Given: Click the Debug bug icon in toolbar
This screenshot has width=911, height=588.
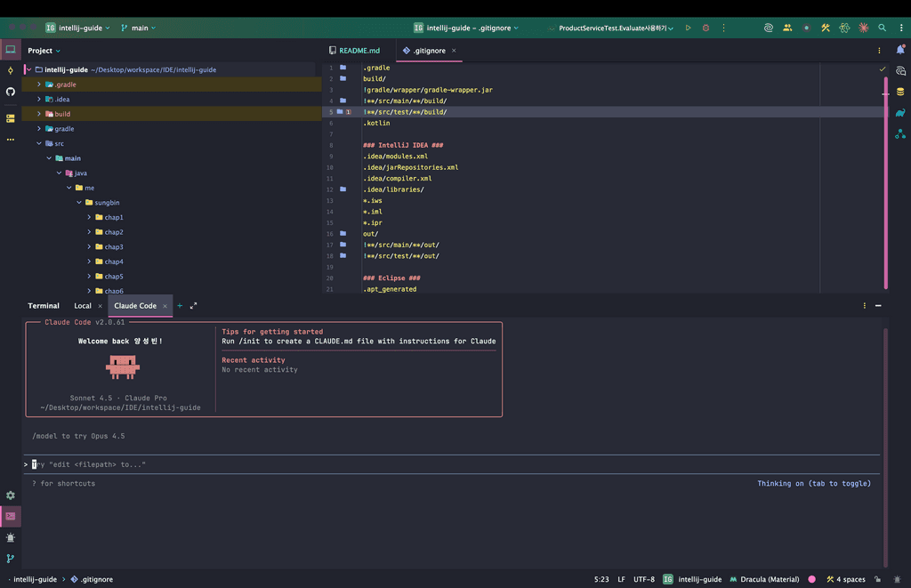Looking at the screenshot, I should click(706, 28).
